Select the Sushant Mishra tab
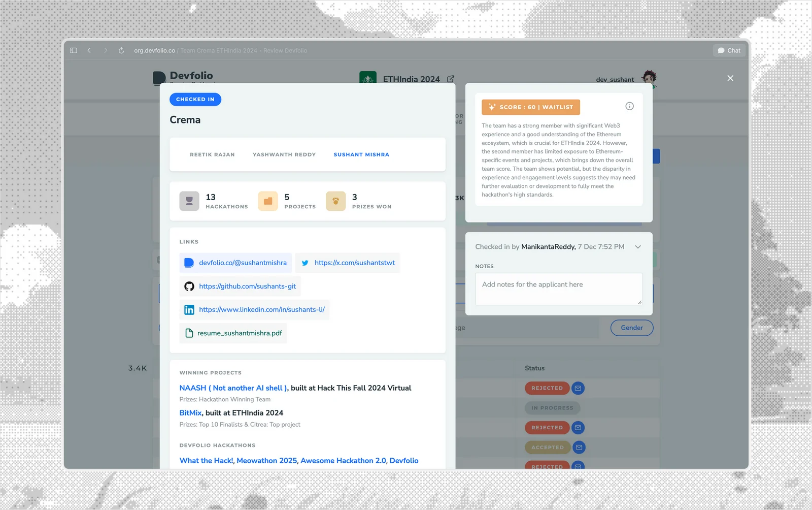The width and height of the screenshot is (812, 510). click(361, 154)
